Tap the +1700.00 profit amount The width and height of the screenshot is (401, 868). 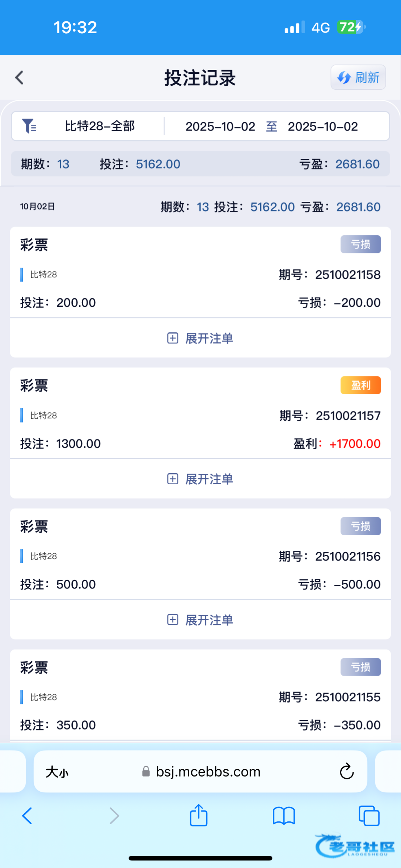355,444
